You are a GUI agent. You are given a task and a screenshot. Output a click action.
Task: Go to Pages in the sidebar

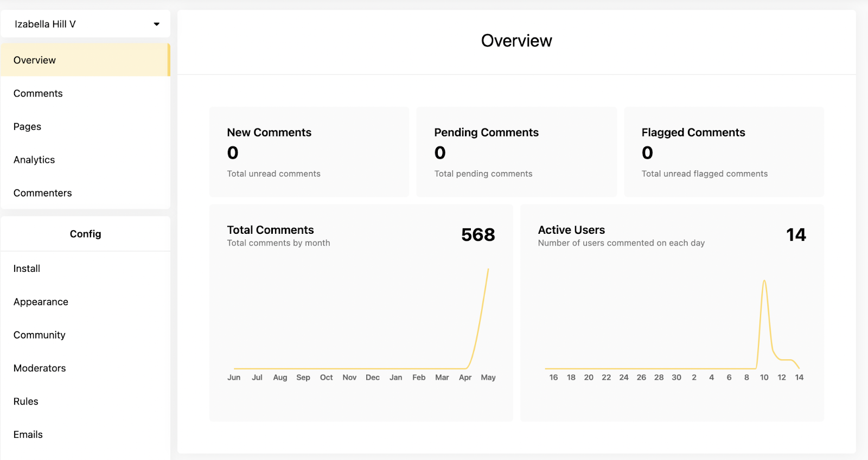[86, 126]
